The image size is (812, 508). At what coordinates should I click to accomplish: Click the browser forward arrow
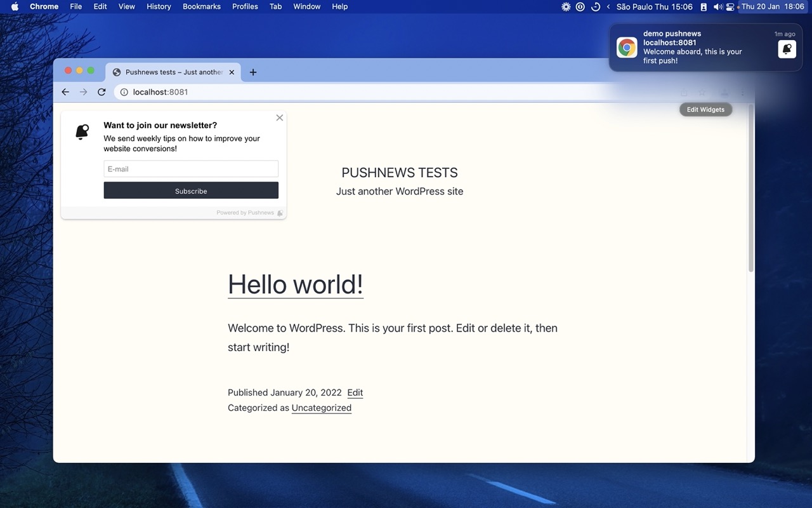(83, 92)
